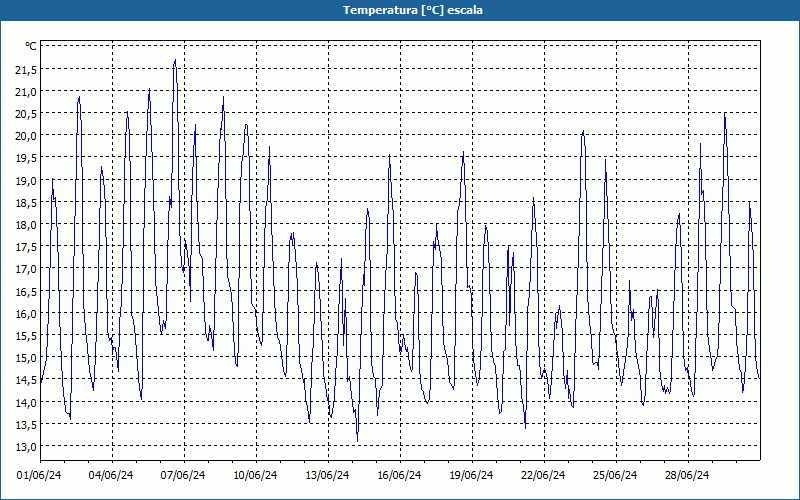Select the 20,5 axis value
Screen dimensions: 800x500
(26, 113)
